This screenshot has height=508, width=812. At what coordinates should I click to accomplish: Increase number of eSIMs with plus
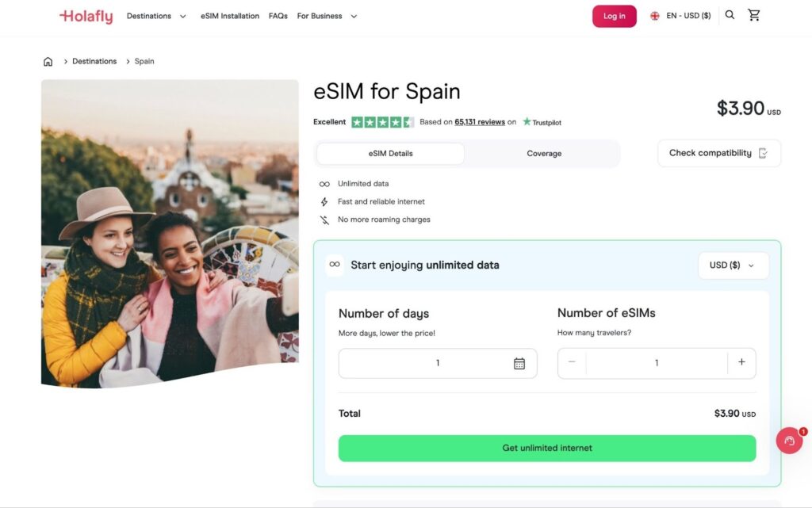[741, 362]
